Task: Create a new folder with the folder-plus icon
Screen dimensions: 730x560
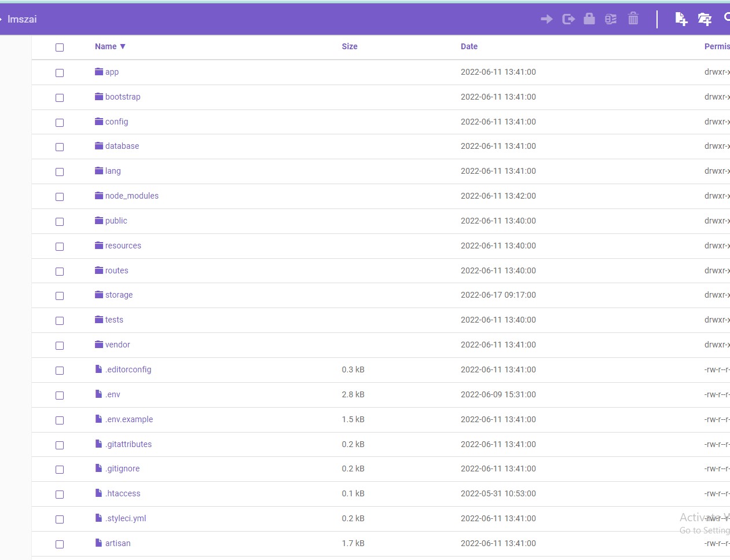Action: tap(705, 19)
